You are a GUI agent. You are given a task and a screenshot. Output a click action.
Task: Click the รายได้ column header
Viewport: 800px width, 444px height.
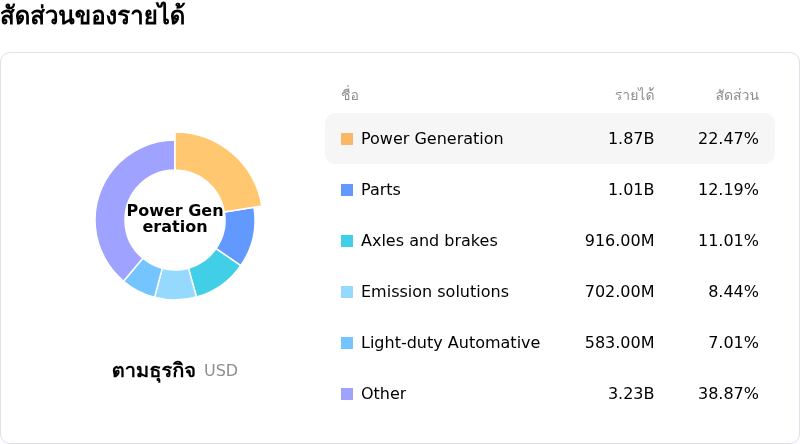[634, 96]
